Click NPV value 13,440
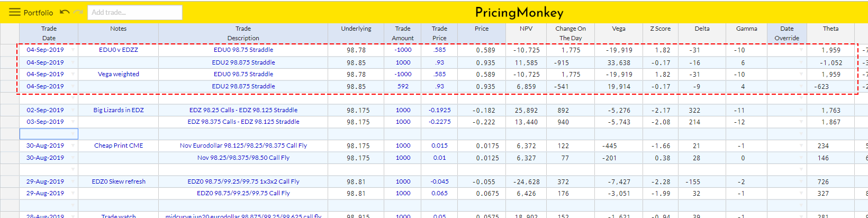Image resolution: width=868 pixels, height=218 pixels. point(526,122)
